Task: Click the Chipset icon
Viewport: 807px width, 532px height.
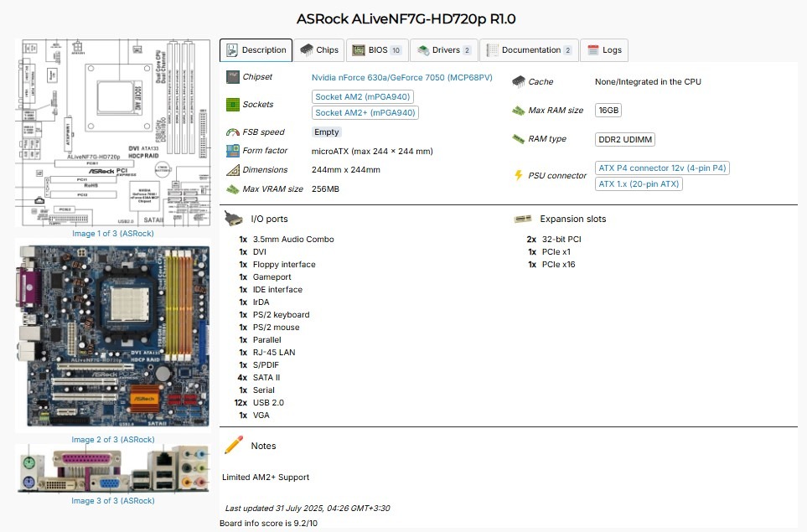Action: pos(233,77)
